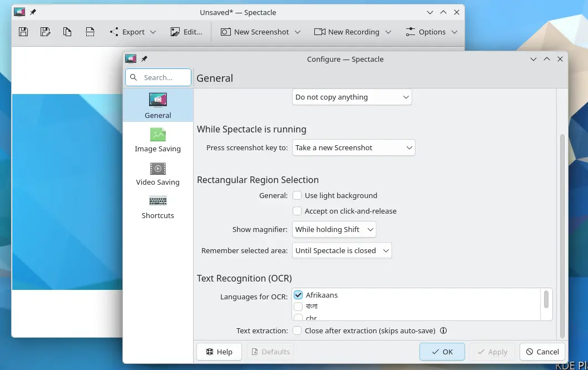588x370 pixels.
Task: Select the Image Saving settings page
Action: click(x=158, y=140)
